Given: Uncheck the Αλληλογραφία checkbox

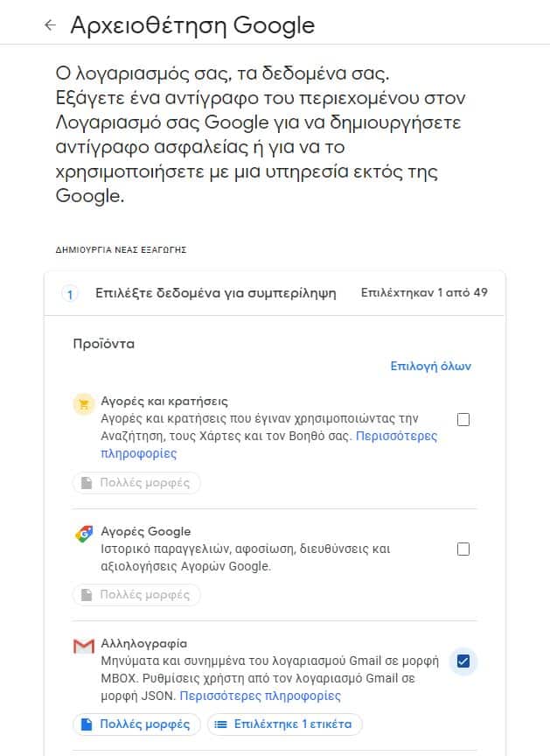Looking at the screenshot, I should coord(463,661).
